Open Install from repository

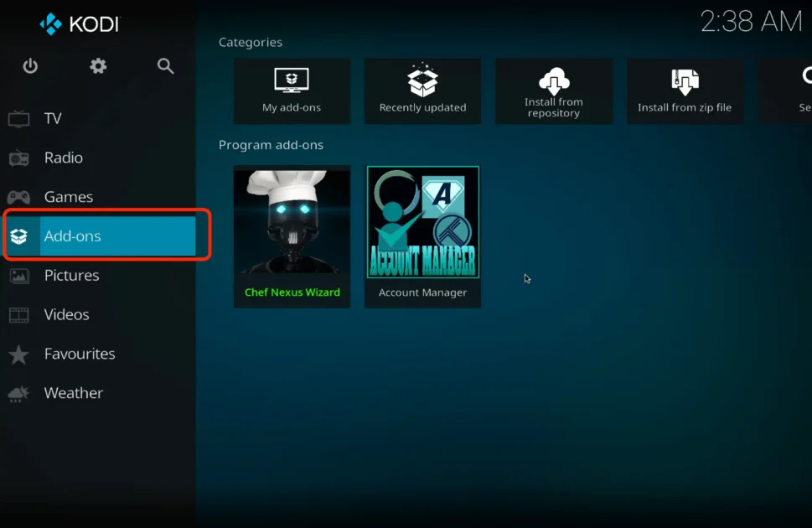coord(554,91)
